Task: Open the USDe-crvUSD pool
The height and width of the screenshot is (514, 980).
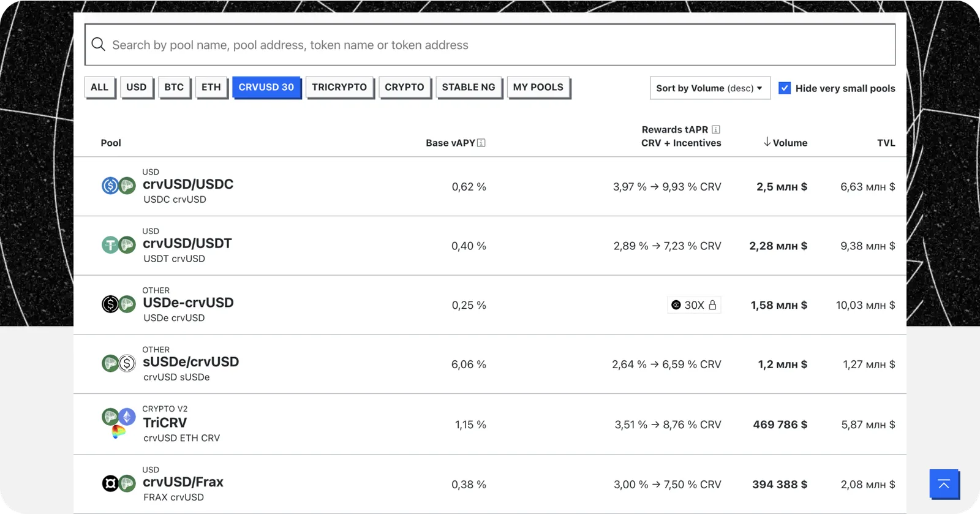Action: pos(490,305)
